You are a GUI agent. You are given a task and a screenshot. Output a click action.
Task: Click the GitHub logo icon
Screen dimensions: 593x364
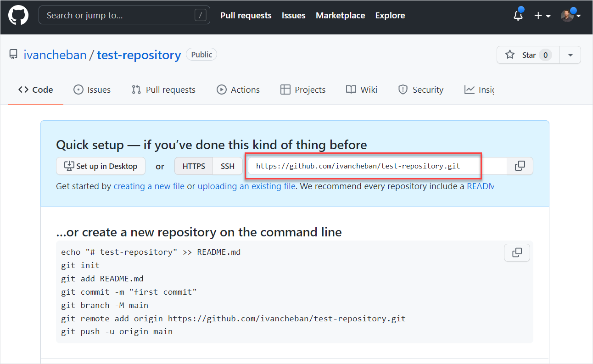coord(18,15)
